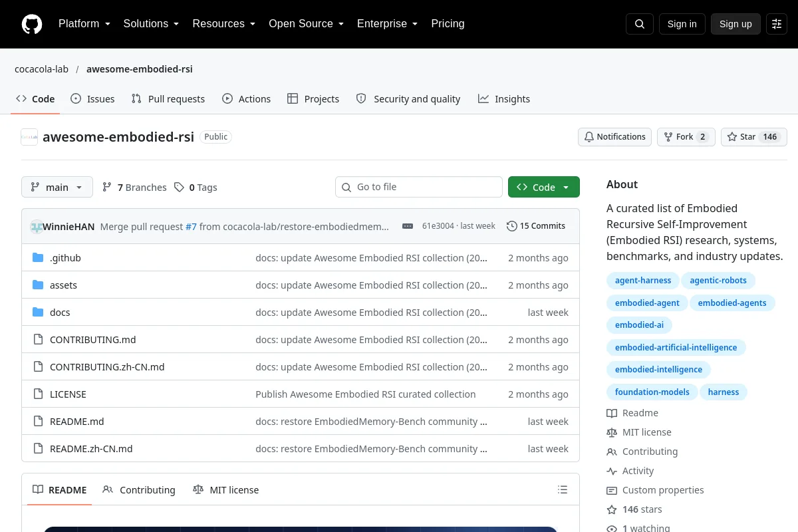This screenshot has height=532, width=798.
Task: Fork this repository
Action: tap(686, 137)
